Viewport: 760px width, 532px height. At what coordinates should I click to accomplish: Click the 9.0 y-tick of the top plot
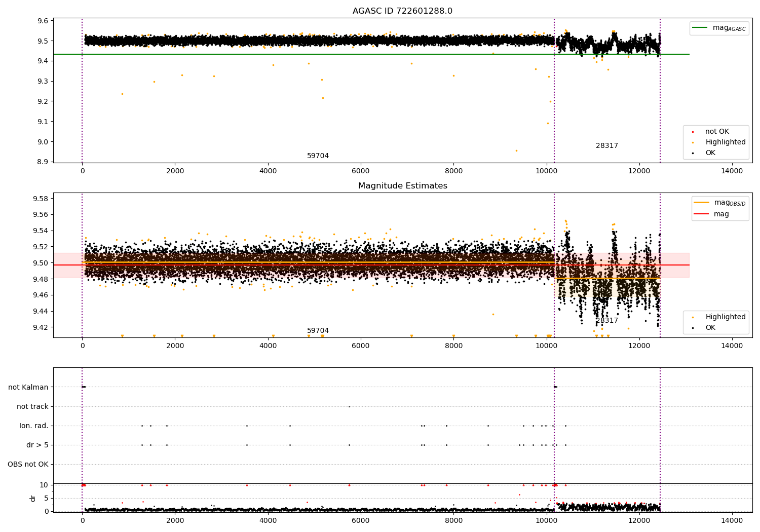click(43, 142)
